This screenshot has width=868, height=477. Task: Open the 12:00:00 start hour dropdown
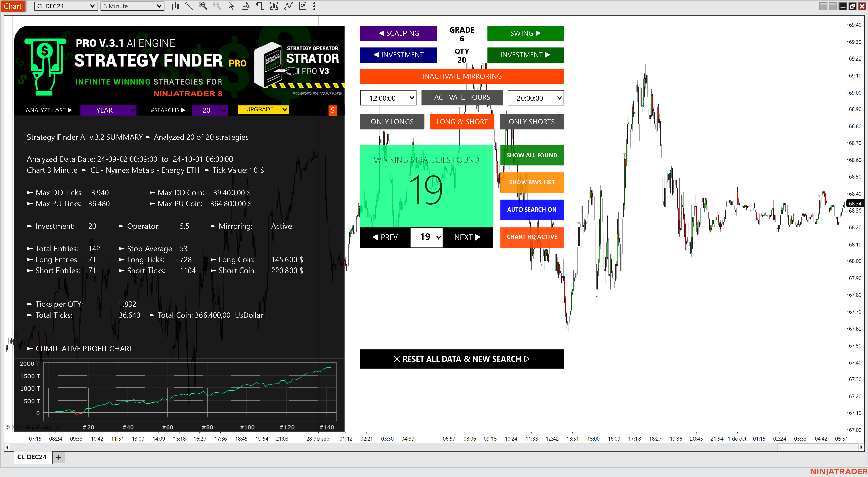[388, 98]
